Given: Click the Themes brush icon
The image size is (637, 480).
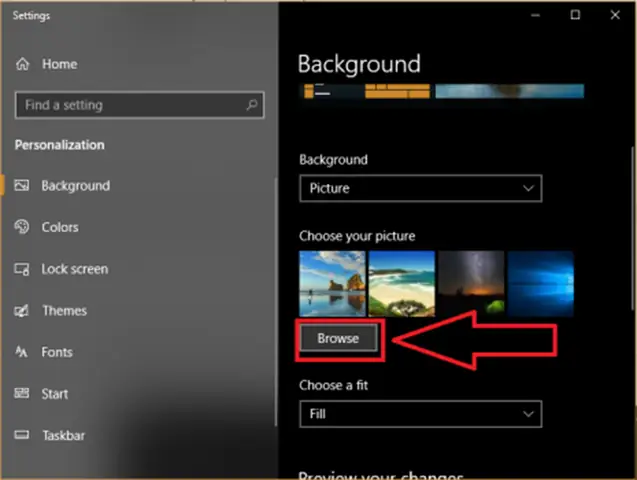Looking at the screenshot, I should tap(22, 311).
